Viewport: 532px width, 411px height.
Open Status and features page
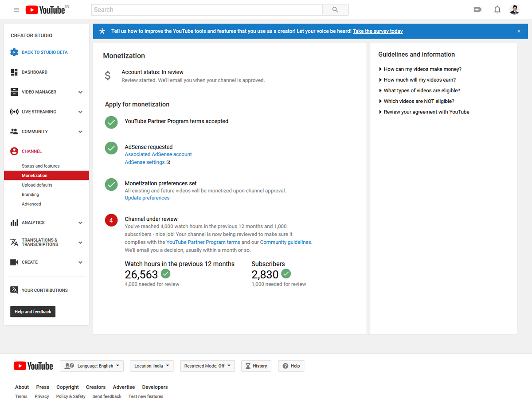click(x=41, y=166)
